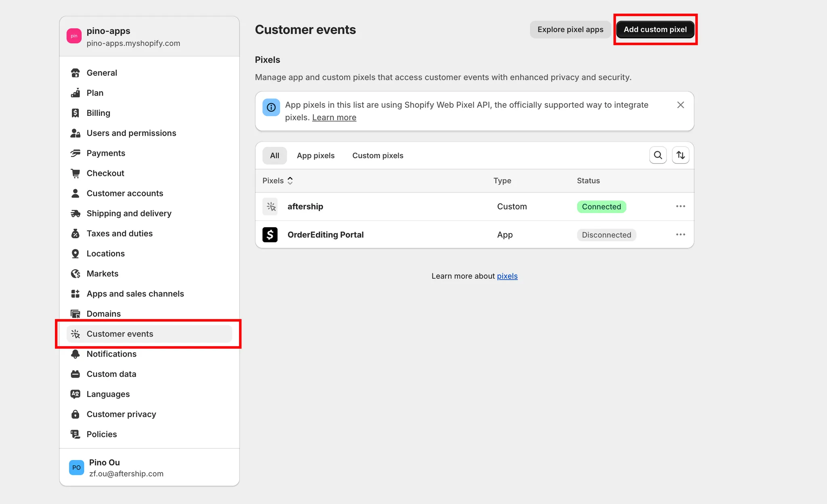Click the blue info icon in banner
This screenshot has height=504, width=827.
click(x=271, y=107)
